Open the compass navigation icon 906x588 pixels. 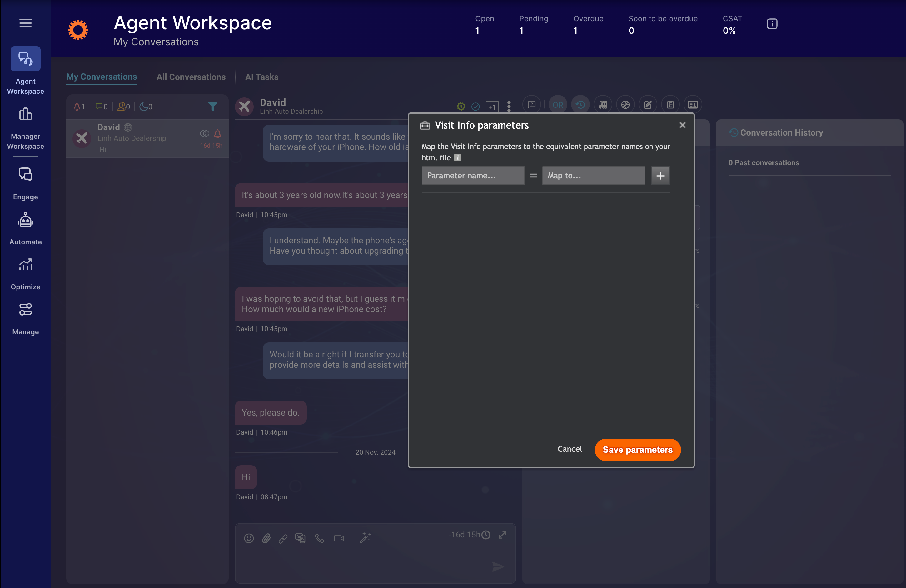[625, 105]
